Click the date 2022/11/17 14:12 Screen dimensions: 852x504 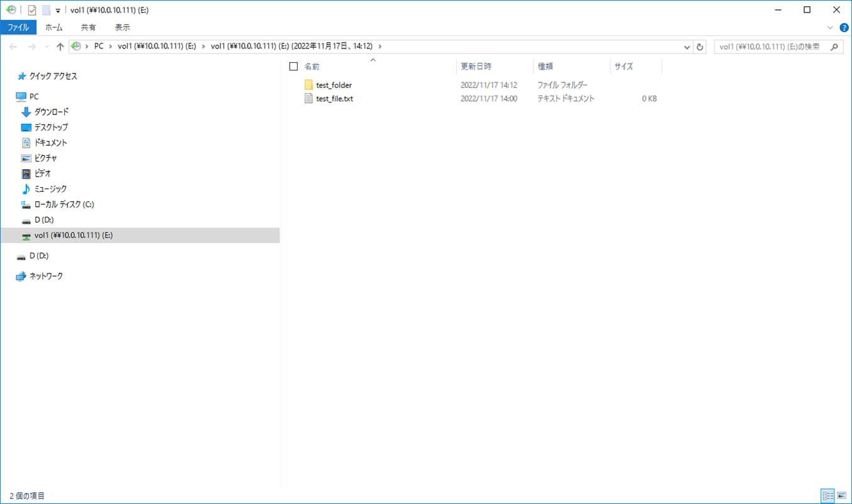489,85
